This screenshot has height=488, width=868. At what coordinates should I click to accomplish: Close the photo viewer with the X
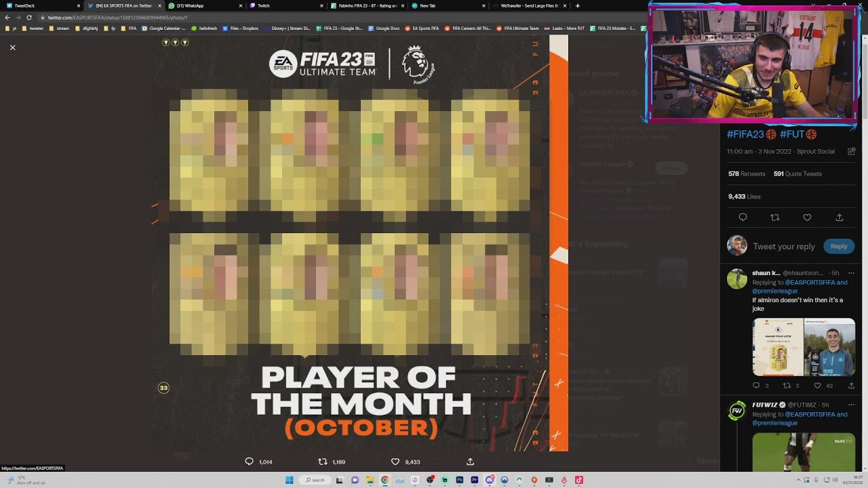(12, 47)
